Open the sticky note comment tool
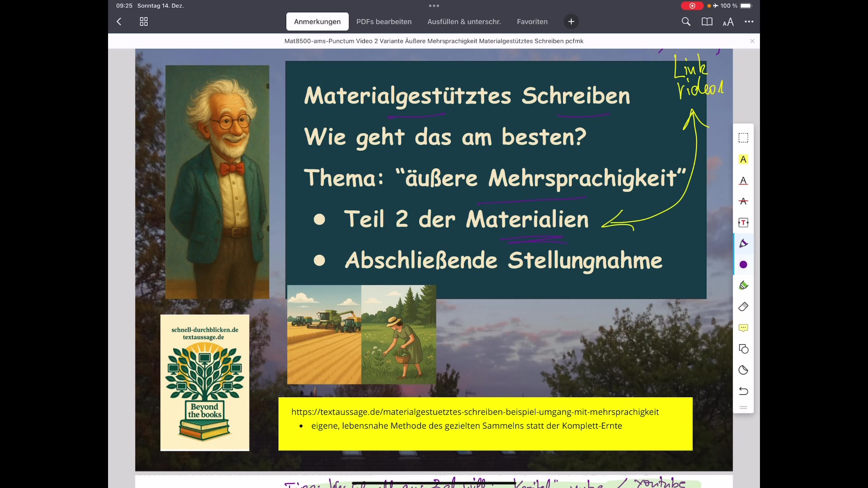 743,328
